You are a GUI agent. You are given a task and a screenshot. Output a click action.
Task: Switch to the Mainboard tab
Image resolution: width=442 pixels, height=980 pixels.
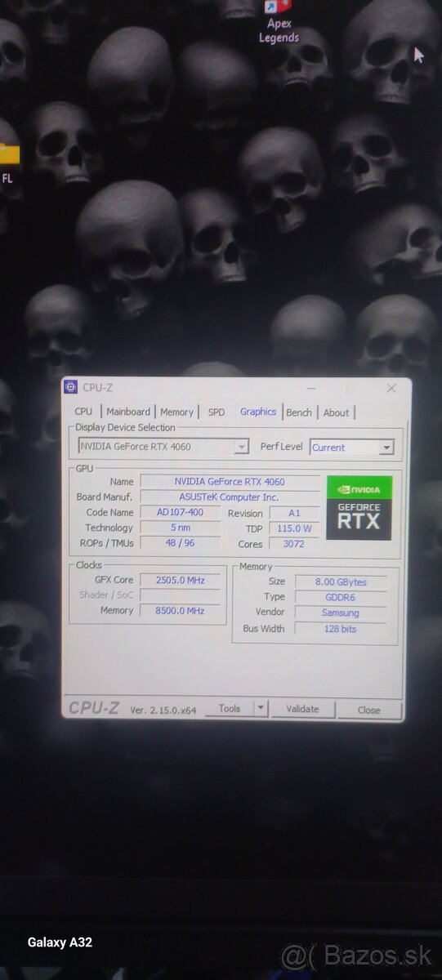(x=128, y=412)
